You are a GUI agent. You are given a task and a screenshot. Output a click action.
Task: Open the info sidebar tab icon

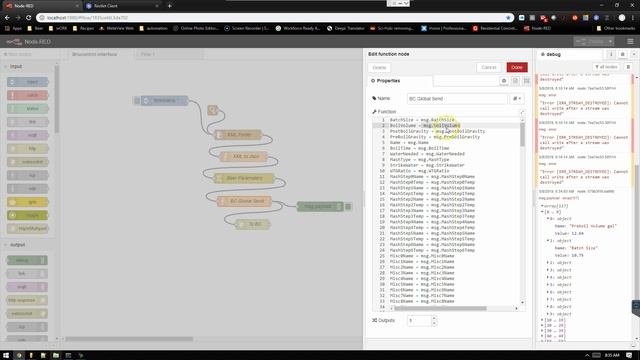click(611, 54)
